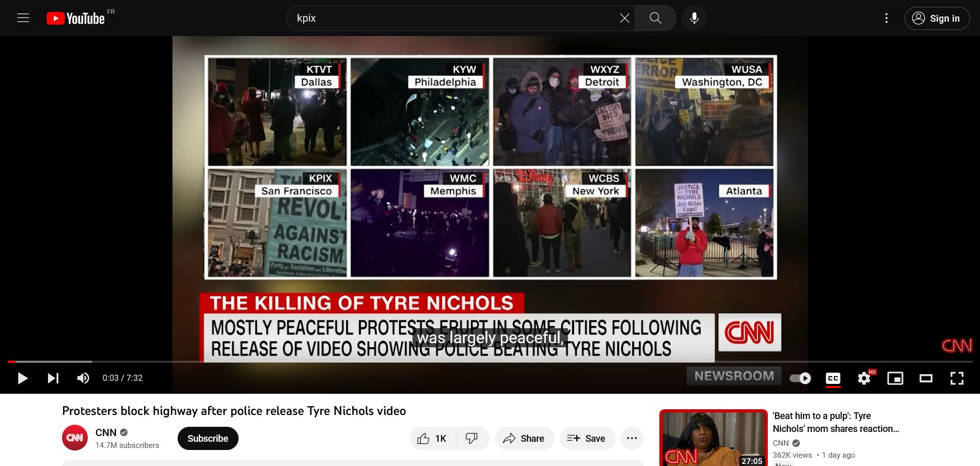Open the hamburger guide menu
Image resolution: width=980 pixels, height=466 pixels.
pos(23,18)
